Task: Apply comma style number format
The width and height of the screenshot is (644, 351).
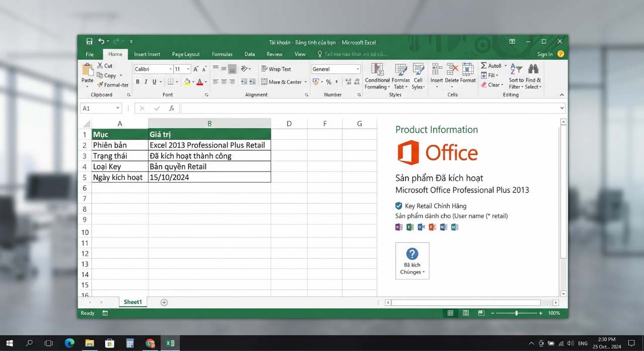Action: [337, 82]
